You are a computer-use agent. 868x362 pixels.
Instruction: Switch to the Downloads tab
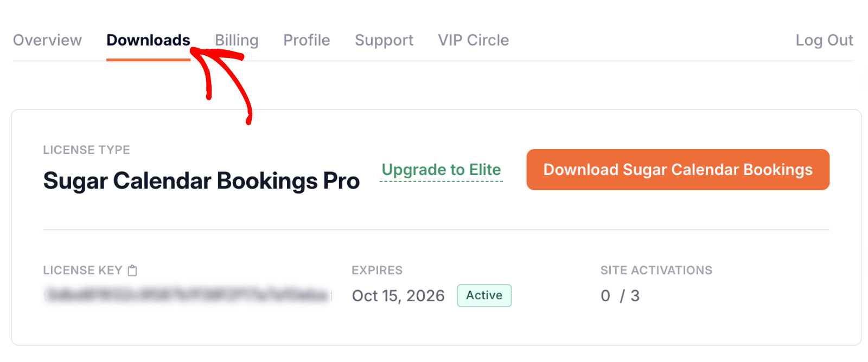point(148,40)
